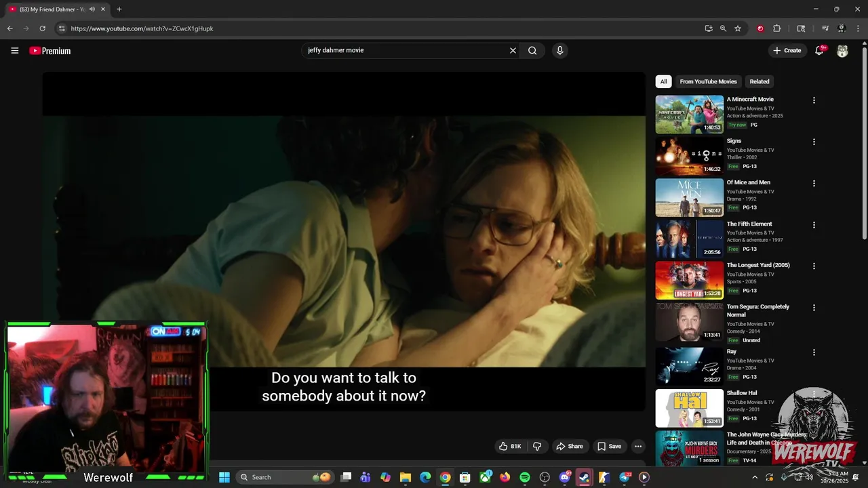
Task: Open the YouTube account avatar menu
Action: click(x=842, y=51)
